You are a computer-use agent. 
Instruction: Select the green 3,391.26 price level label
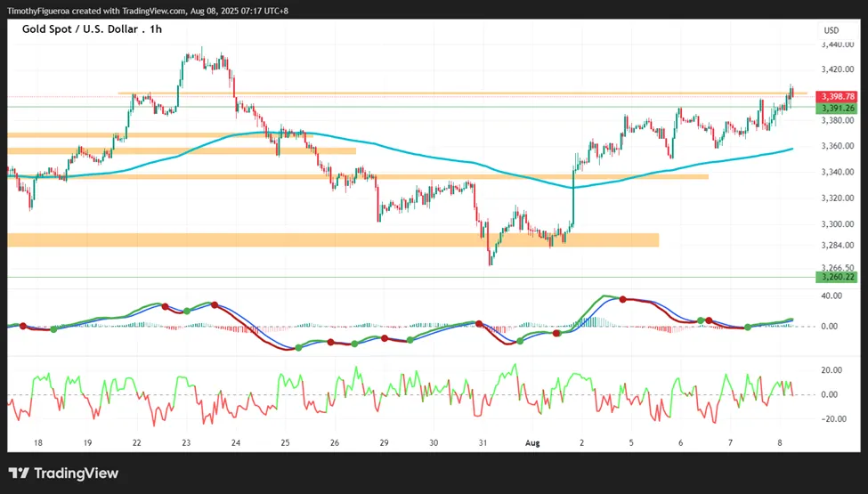coord(837,109)
